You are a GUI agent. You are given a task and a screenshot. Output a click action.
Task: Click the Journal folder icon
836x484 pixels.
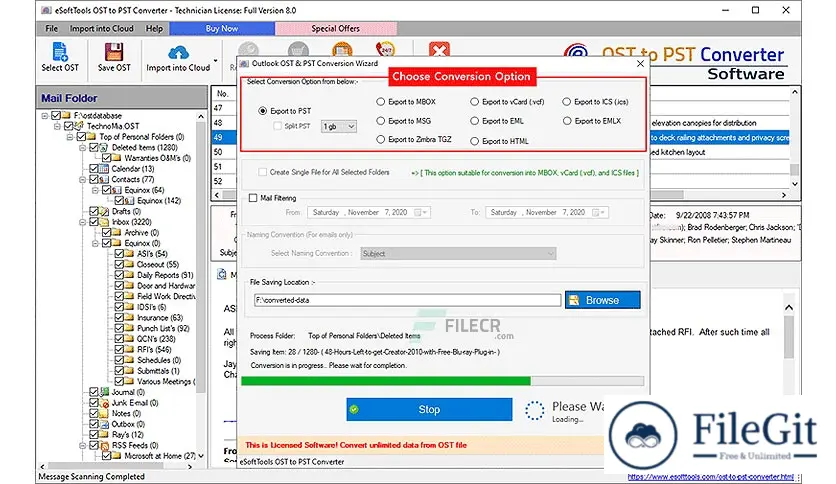104,392
